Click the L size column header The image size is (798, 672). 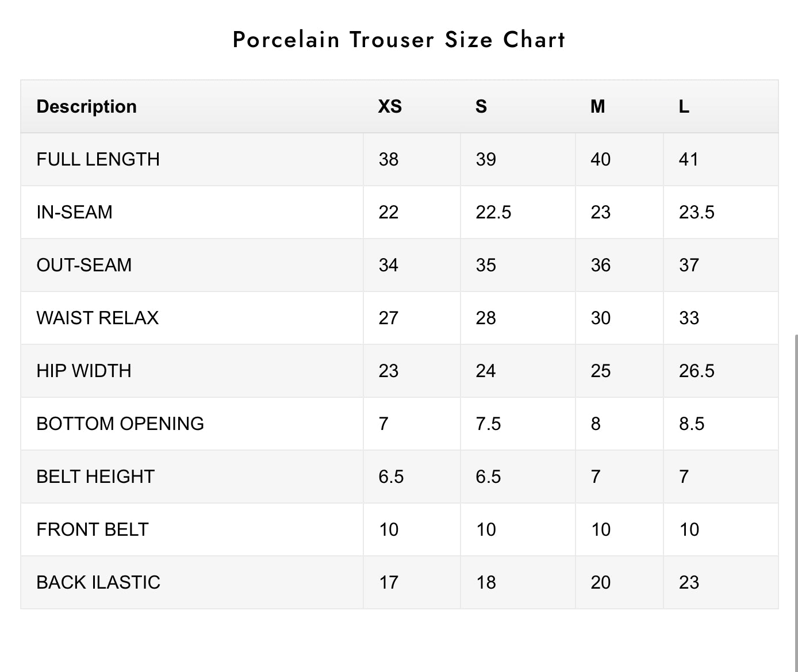pos(684,106)
